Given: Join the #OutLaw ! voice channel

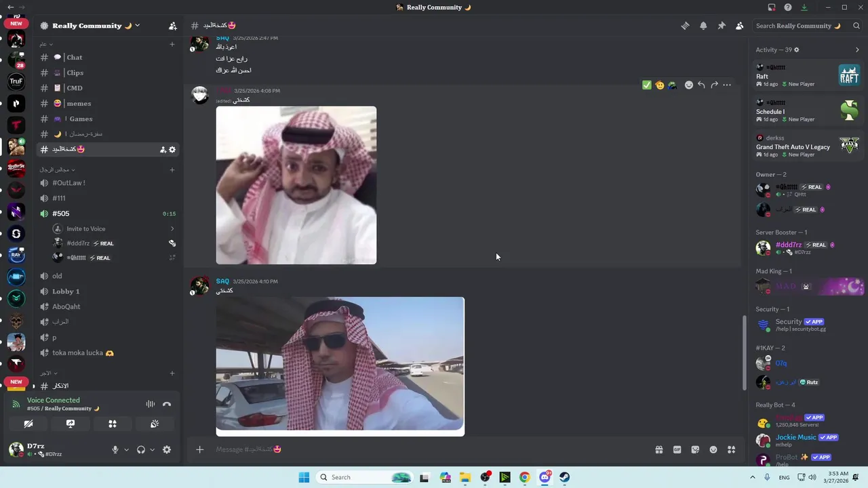Looking at the screenshot, I should (x=108, y=183).
